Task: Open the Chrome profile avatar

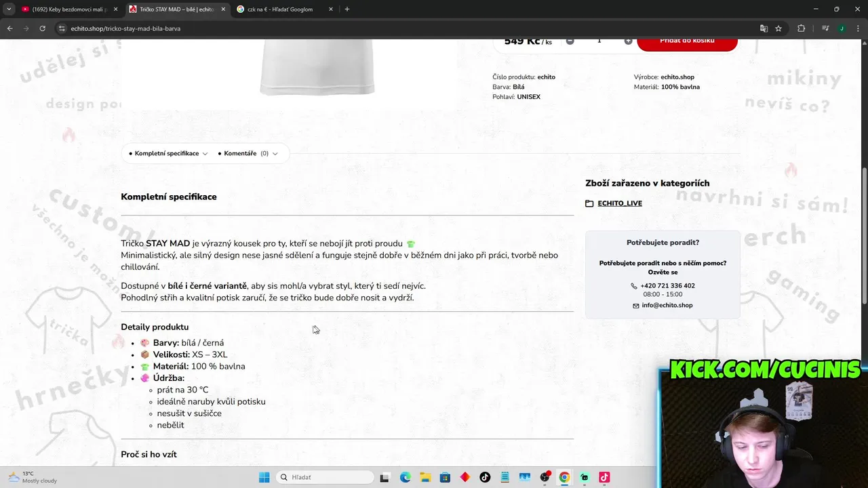Action: click(x=842, y=28)
